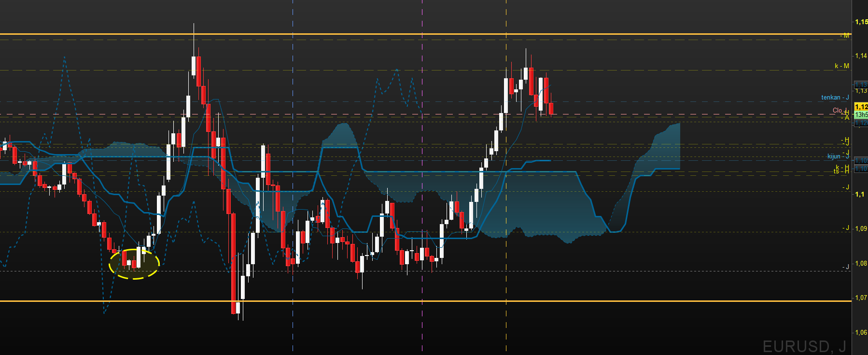Select the 1,1 price axis label

[x=859, y=194]
